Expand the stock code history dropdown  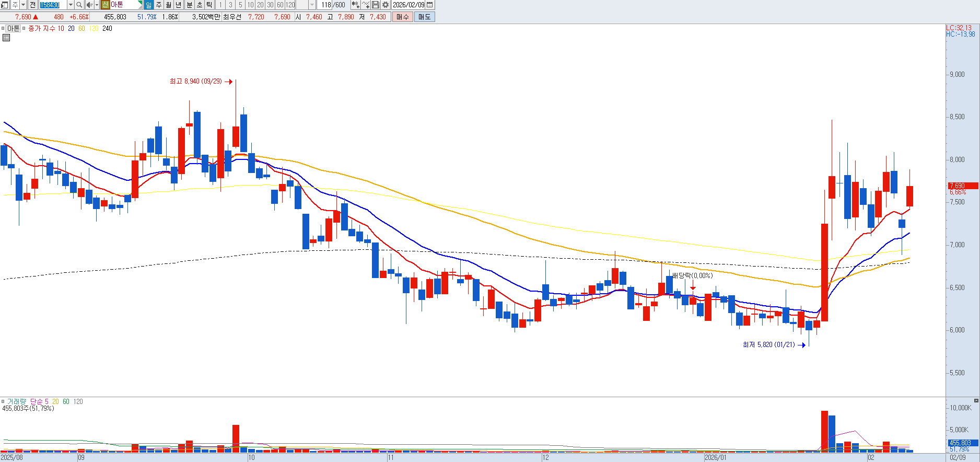(x=71, y=5)
